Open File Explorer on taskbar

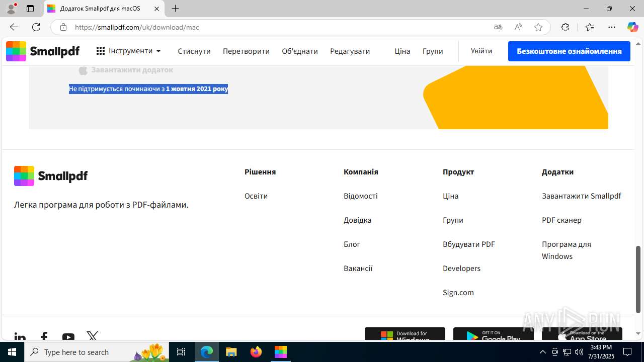coord(231,352)
